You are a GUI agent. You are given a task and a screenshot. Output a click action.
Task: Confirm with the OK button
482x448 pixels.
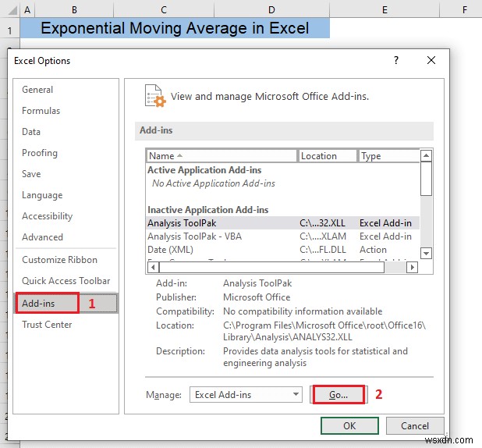[349, 426]
